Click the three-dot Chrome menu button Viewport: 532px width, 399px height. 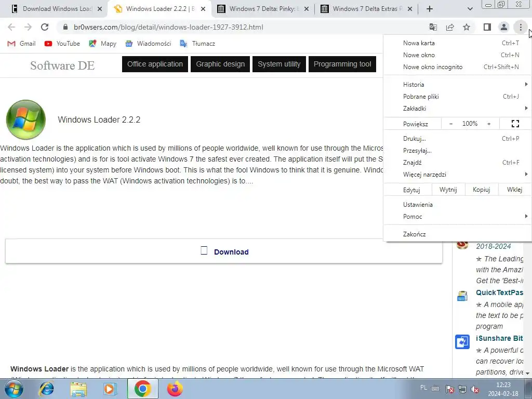tap(521, 27)
